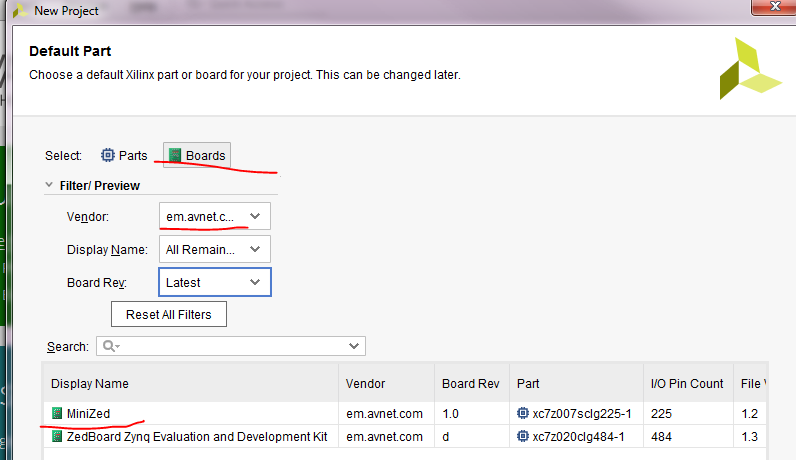This screenshot has width=796, height=460.
Task: Click Reset All Filters button
Action: pos(169,314)
